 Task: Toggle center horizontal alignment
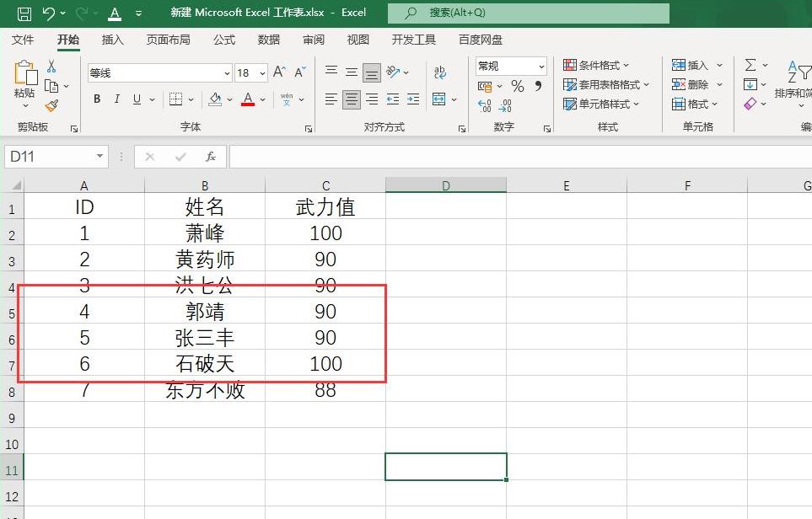pos(352,99)
